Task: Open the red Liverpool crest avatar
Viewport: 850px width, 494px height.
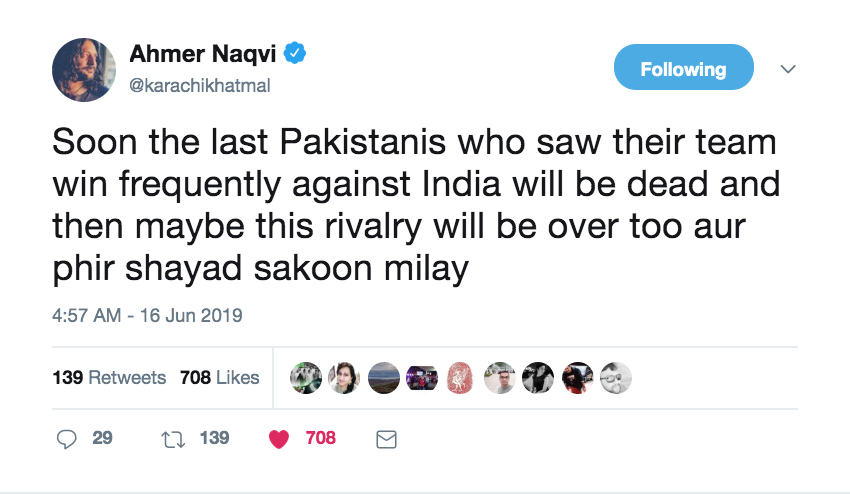Action: (x=461, y=378)
